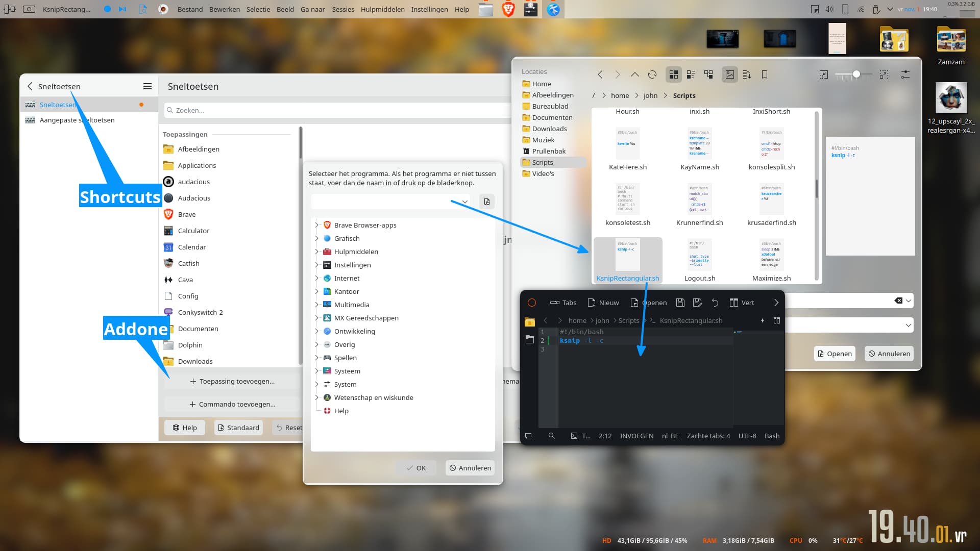Click the Zoeken search field
980x551 pixels.
pos(337,110)
